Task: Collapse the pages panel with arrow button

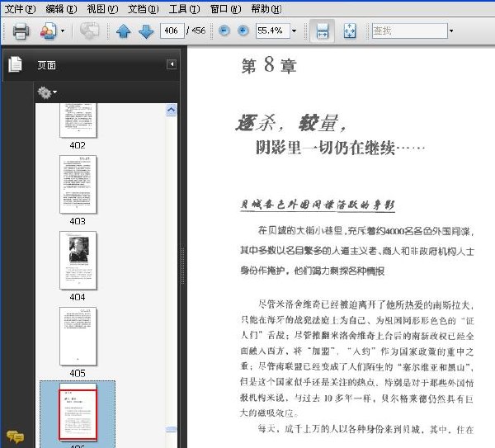Action: pyautogui.click(x=172, y=64)
